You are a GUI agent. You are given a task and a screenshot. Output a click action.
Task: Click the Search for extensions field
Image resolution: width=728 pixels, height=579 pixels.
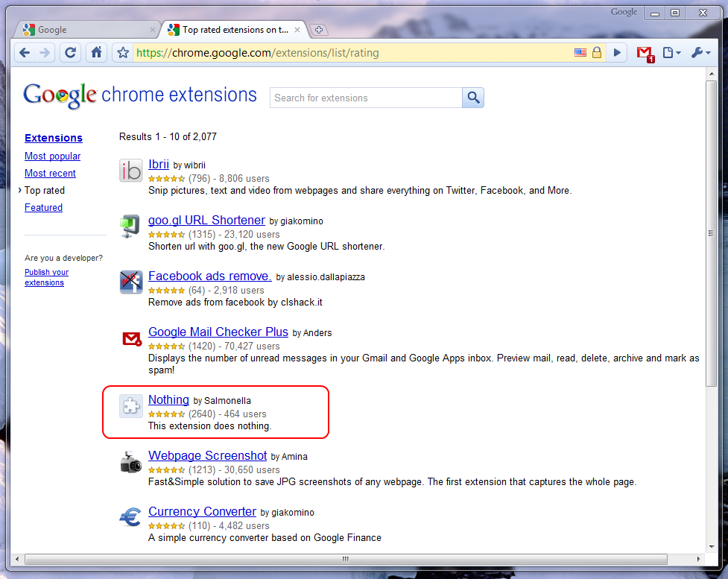pyautogui.click(x=366, y=98)
